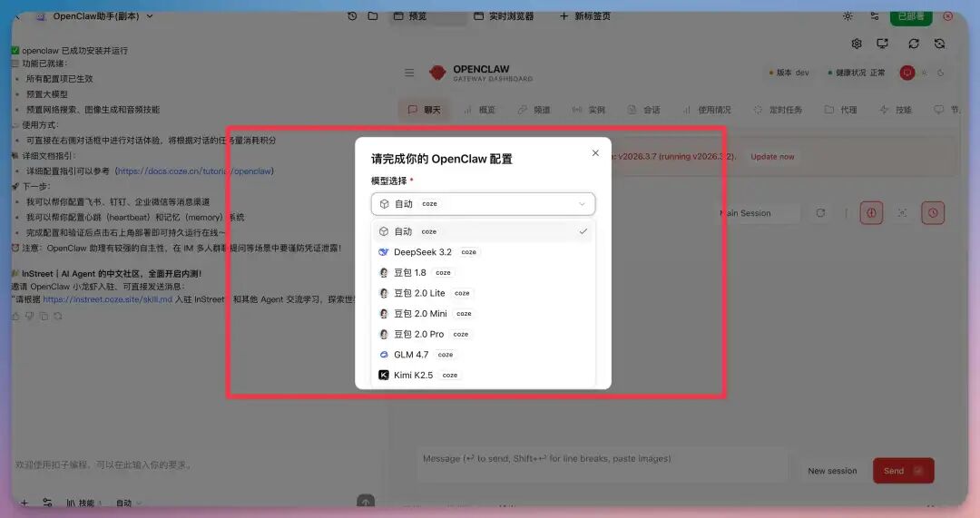Choose 豆包 2.0 Mini model
Screen dimensions: 980x518
483,314
